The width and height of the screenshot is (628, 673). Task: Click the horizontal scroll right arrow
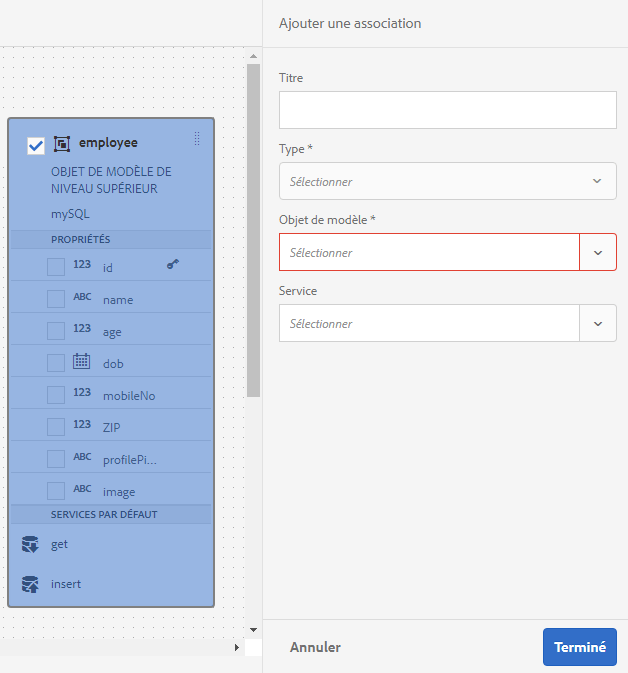(x=237, y=647)
